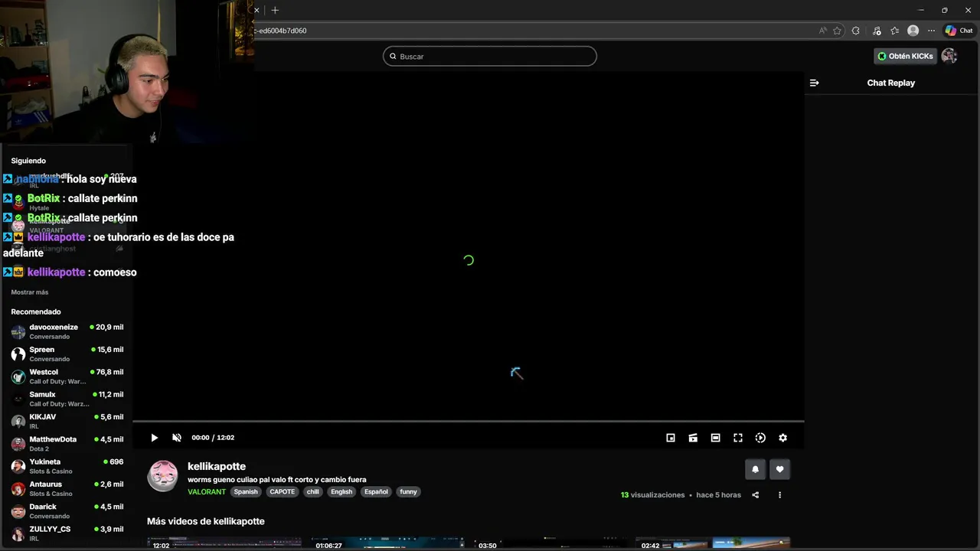The image size is (980, 551).
Task: Click the 13 visualizaciones text
Action: [652, 495]
